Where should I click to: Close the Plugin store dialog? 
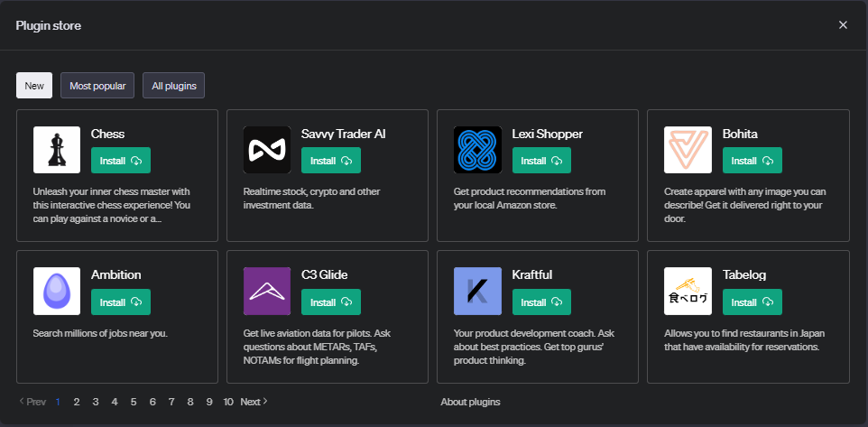pyautogui.click(x=843, y=25)
